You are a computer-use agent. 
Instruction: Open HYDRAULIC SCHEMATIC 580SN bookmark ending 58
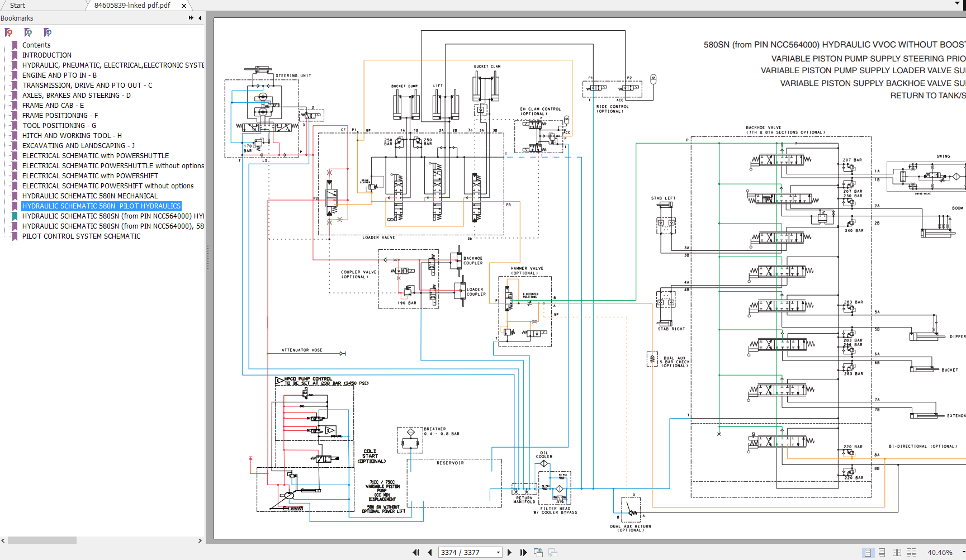pyautogui.click(x=113, y=226)
